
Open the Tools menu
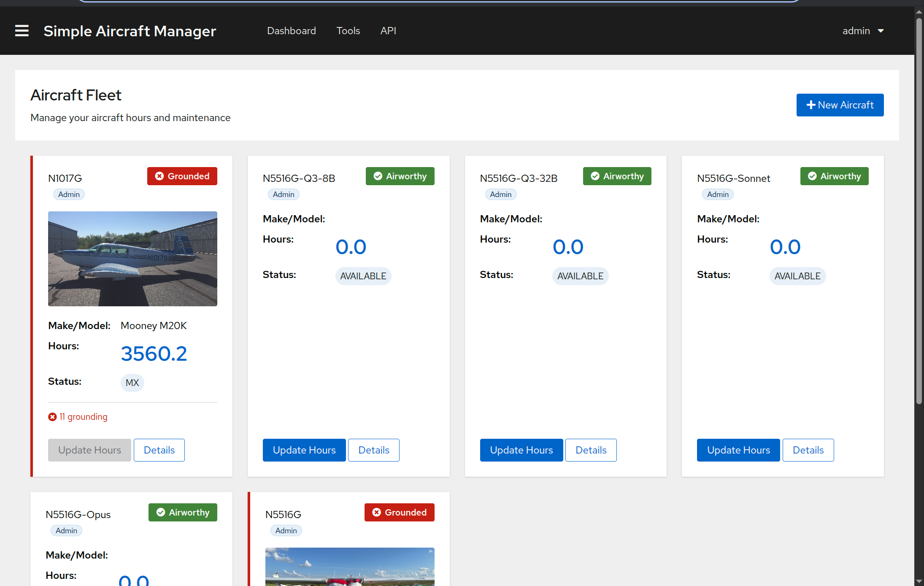[348, 31]
